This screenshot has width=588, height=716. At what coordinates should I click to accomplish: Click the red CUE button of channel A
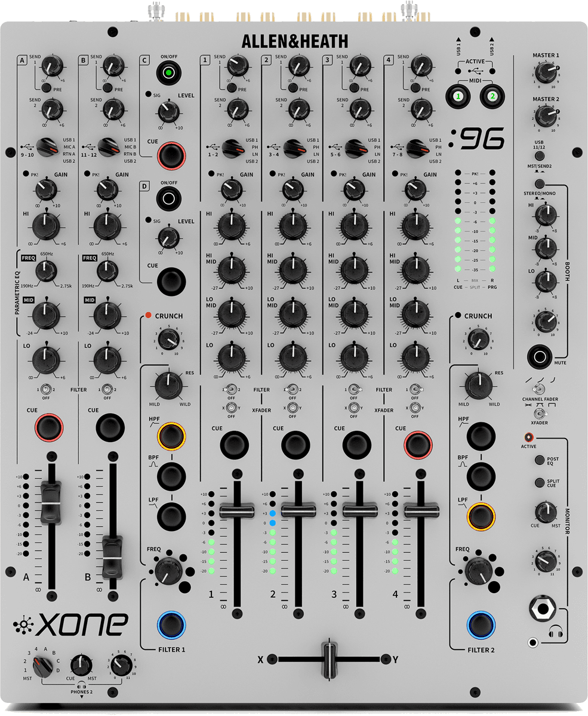click(48, 427)
